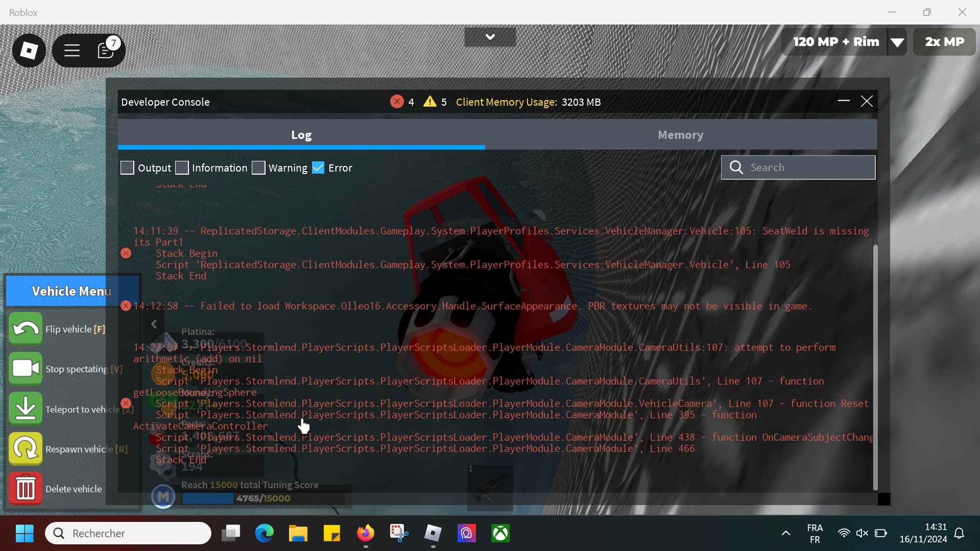Collapse the stats panel with left arrow

coord(154,324)
